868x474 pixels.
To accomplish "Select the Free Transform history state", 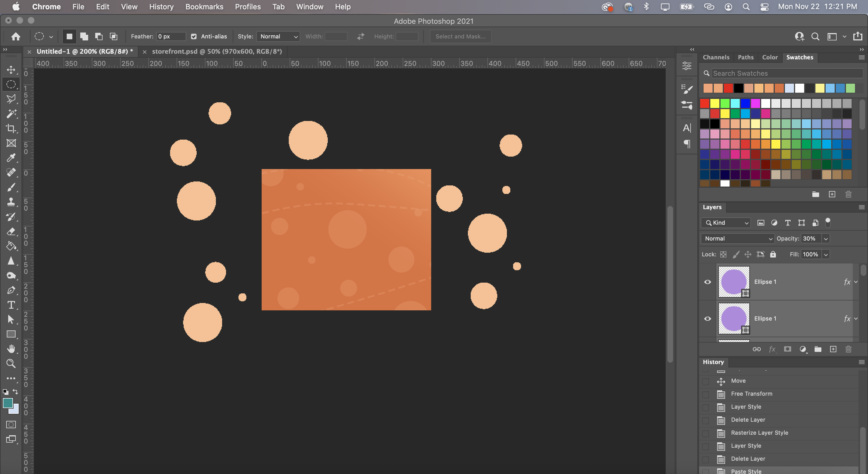I will (751, 394).
